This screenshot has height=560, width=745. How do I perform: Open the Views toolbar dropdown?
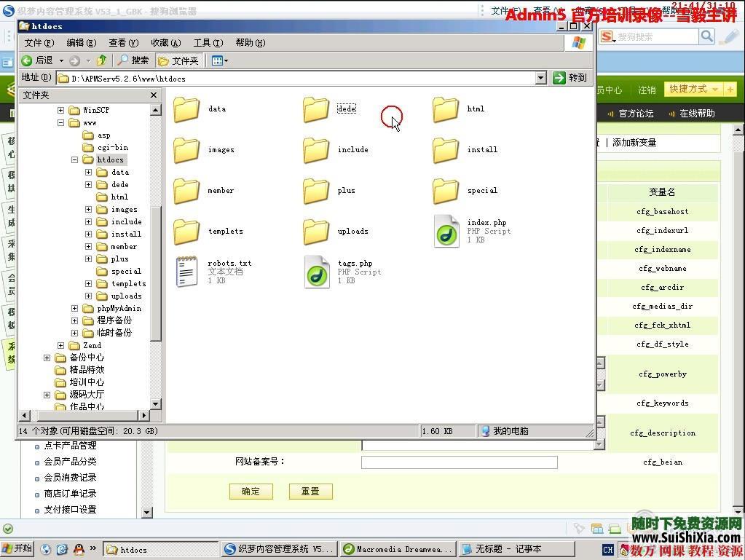coord(220,60)
